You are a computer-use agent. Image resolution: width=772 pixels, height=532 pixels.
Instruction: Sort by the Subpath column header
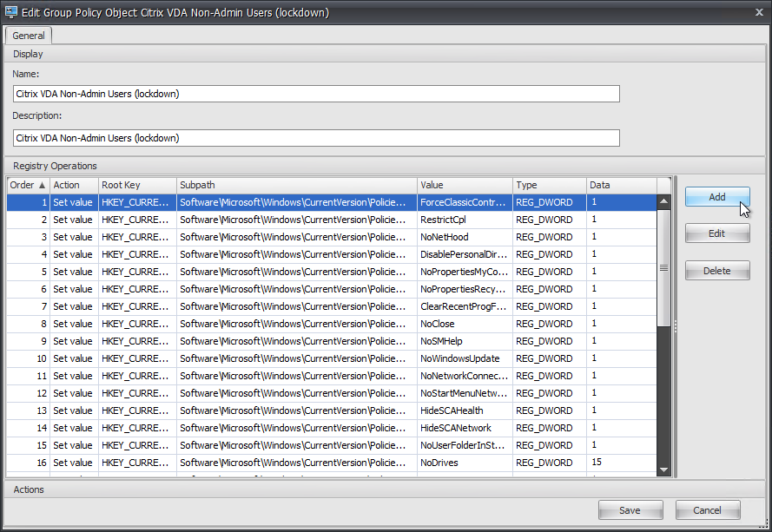[295, 185]
